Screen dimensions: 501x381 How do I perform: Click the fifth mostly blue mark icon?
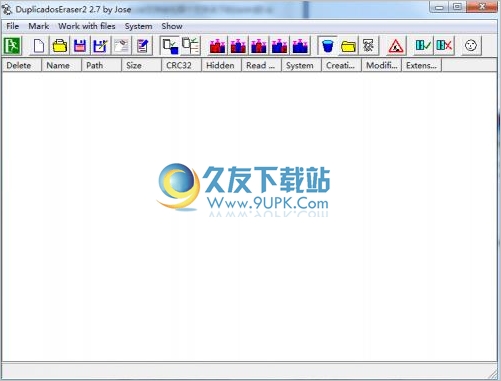(x=300, y=46)
